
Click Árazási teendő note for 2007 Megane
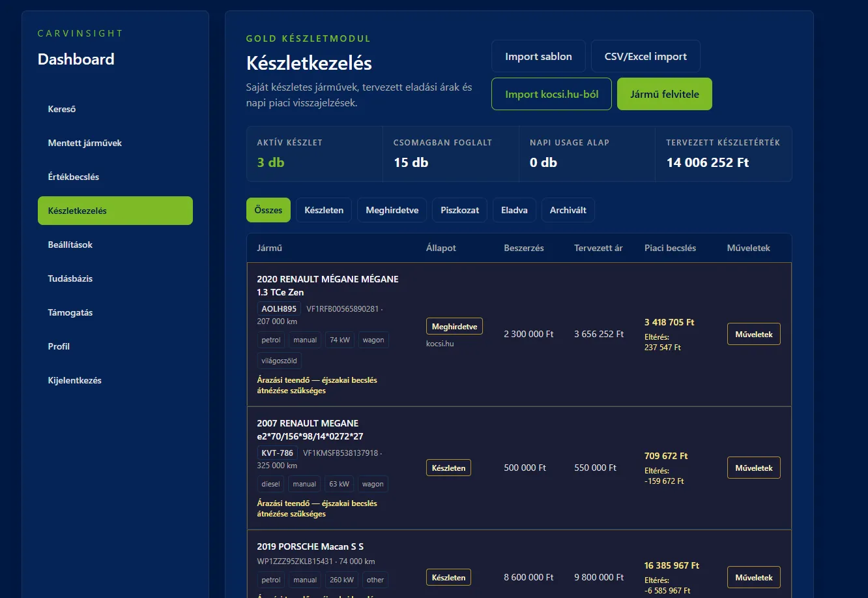317,509
